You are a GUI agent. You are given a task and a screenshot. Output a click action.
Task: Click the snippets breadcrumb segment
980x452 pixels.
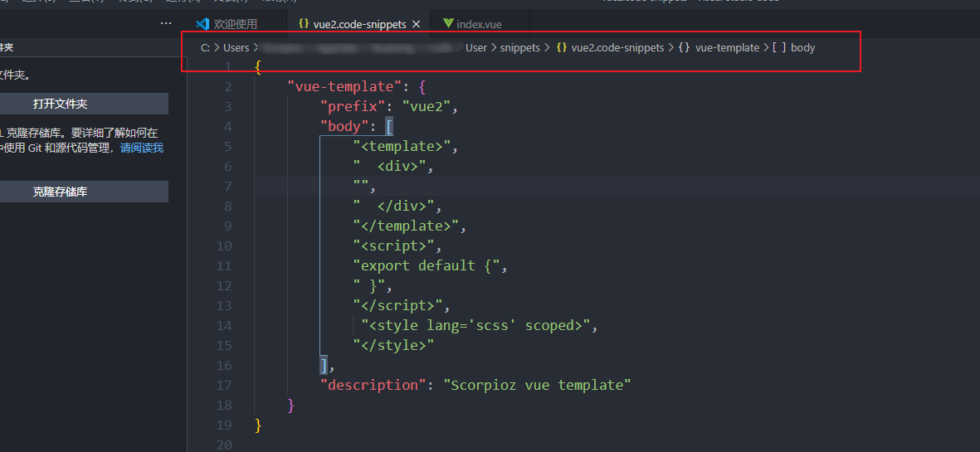pos(520,47)
